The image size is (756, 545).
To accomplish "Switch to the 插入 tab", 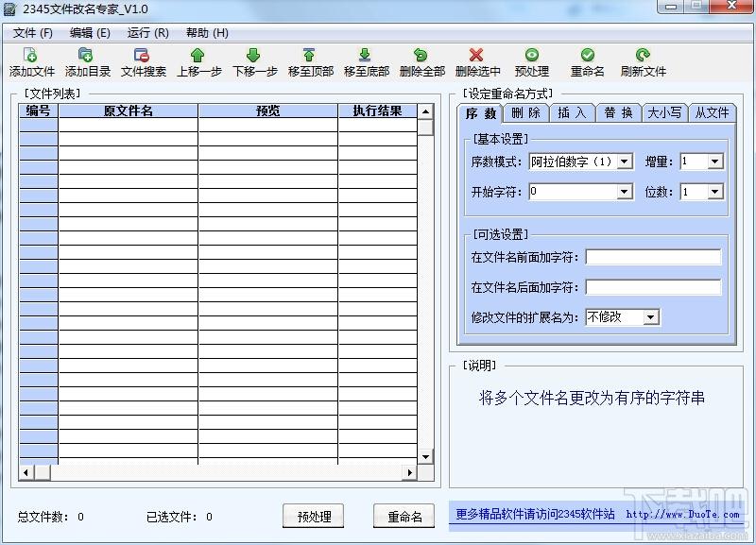I will pyautogui.click(x=572, y=112).
